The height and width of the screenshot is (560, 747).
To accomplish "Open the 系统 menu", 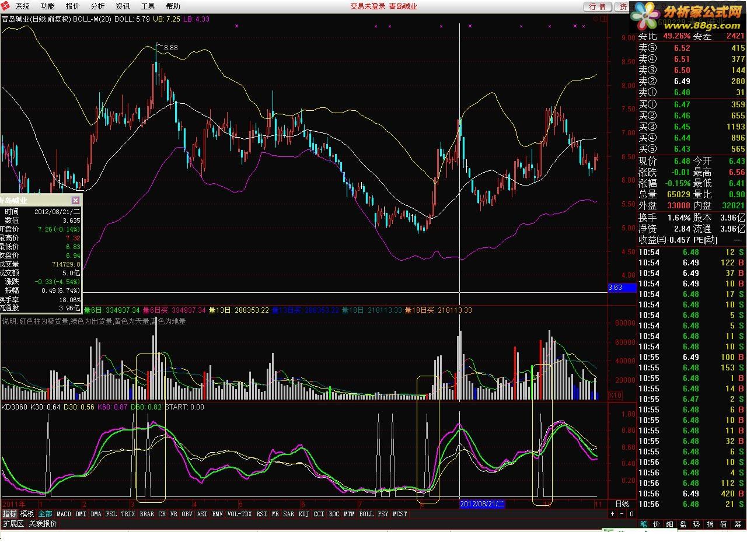I will point(23,6).
